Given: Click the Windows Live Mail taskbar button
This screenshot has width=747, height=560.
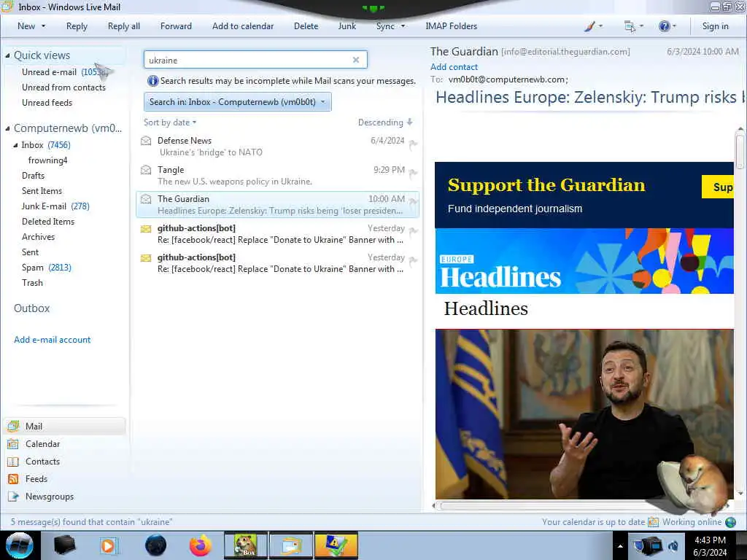Looking at the screenshot, I should point(292,545).
